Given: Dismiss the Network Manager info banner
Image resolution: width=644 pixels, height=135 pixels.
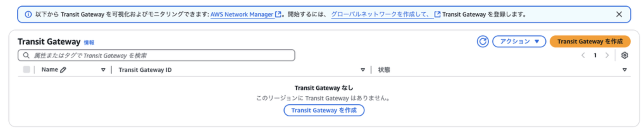Looking at the screenshot, I should click(x=619, y=14).
